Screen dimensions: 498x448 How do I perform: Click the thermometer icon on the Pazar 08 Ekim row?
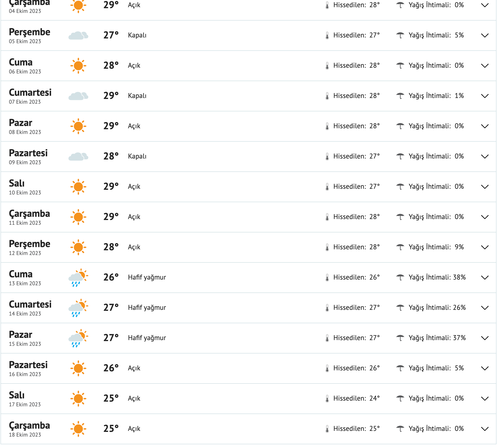(x=327, y=126)
